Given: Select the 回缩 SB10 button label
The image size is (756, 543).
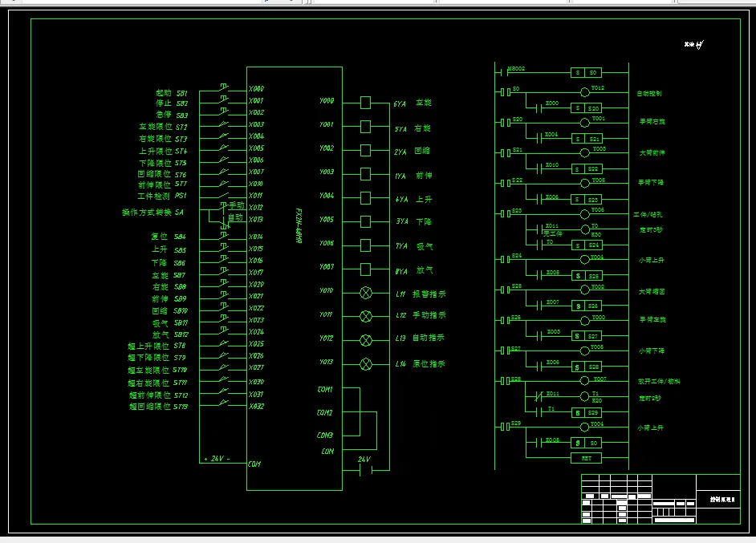Looking at the screenshot, I should click(x=169, y=310).
